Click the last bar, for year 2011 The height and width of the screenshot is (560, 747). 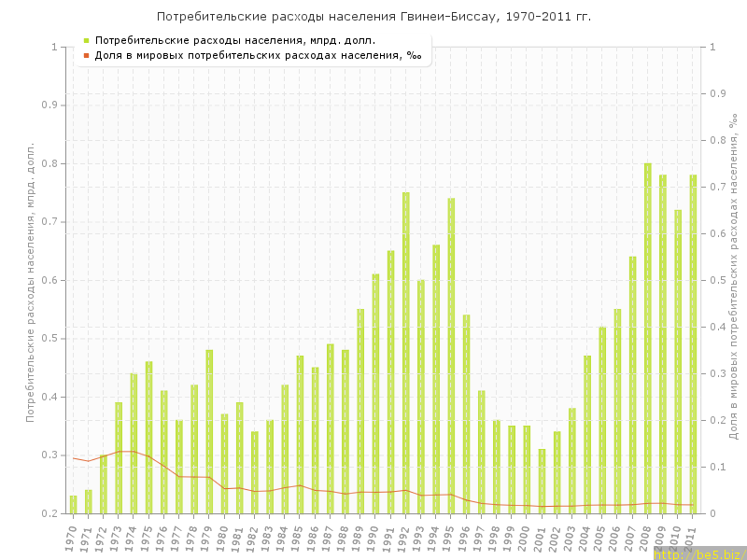pos(693,343)
